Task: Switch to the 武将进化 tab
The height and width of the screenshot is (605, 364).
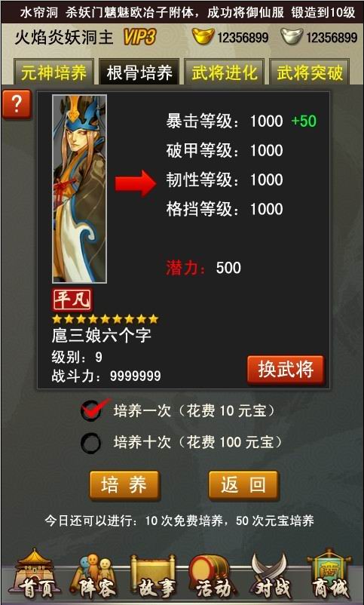Action: click(225, 72)
